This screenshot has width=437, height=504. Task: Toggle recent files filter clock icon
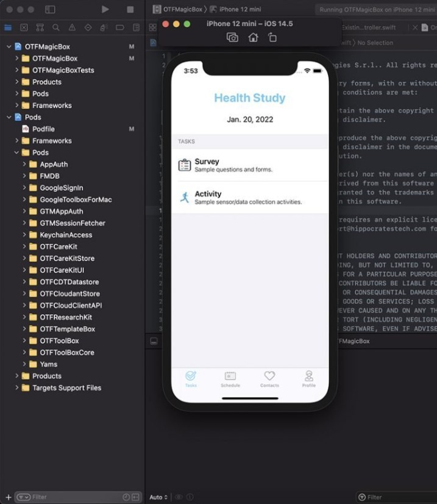126,497
